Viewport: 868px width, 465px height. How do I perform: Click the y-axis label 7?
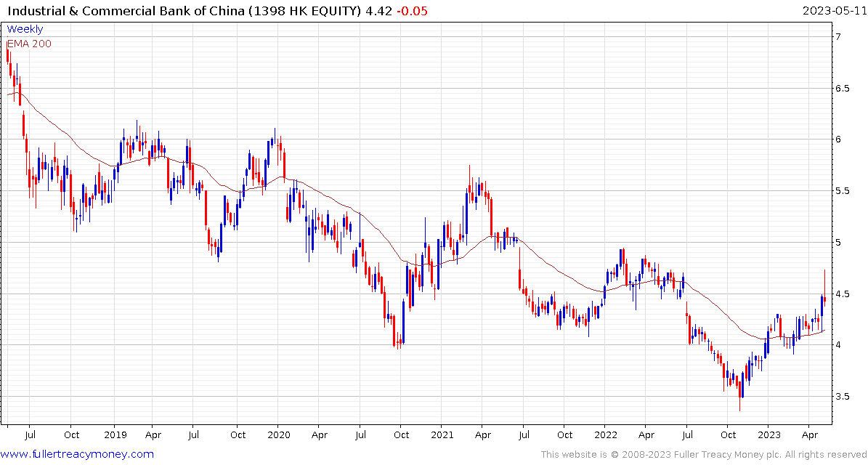click(x=839, y=36)
